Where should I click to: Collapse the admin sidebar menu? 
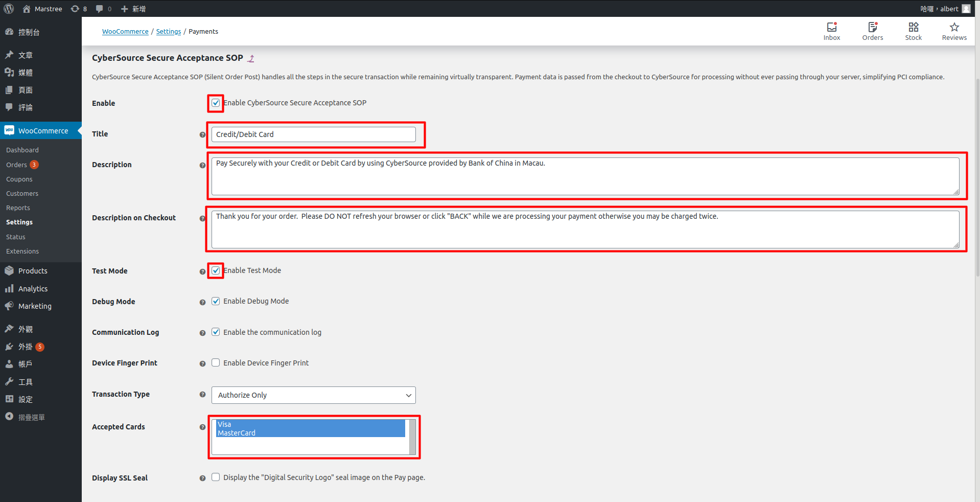[32, 417]
